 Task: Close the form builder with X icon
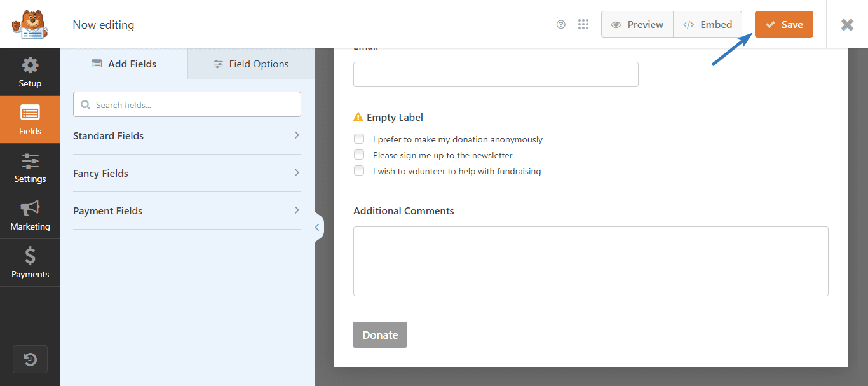pyautogui.click(x=847, y=24)
